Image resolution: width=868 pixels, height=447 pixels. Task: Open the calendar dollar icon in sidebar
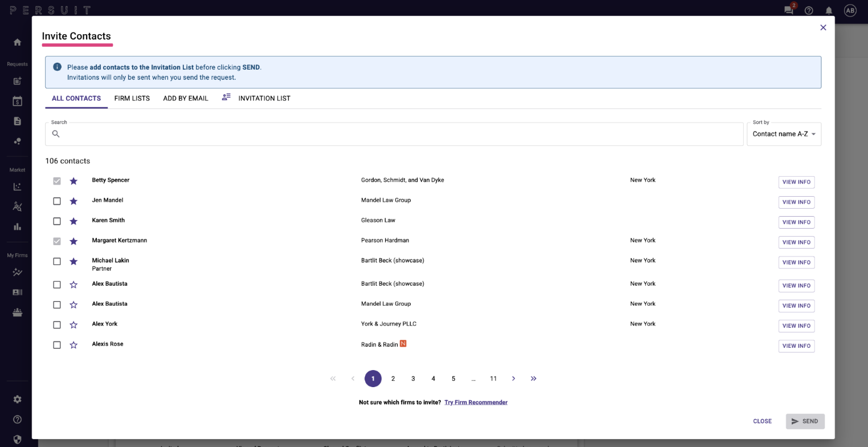17,101
